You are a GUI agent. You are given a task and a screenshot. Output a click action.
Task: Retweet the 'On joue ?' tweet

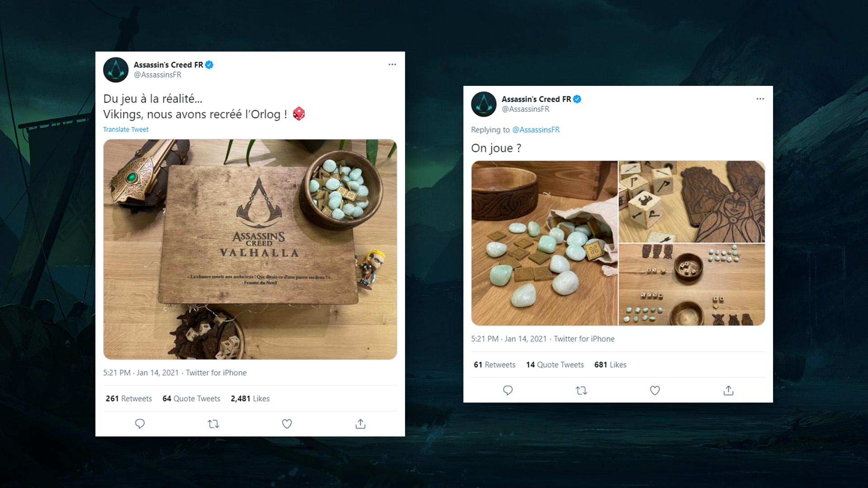click(581, 390)
